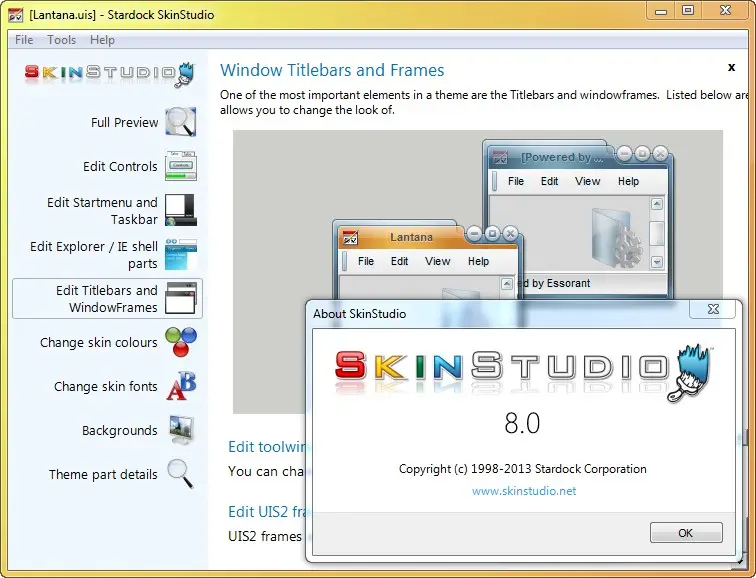Open the Backgrounds monitor icon

click(x=181, y=430)
